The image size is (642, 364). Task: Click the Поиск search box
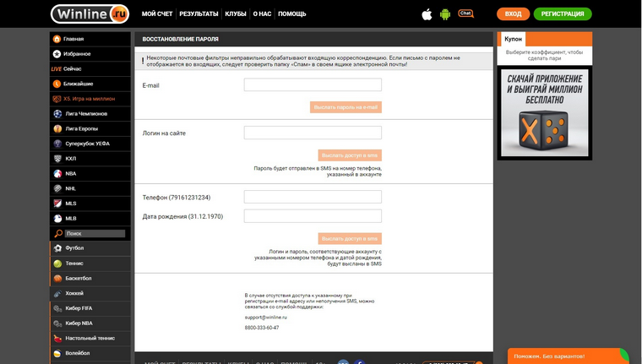(x=95, y=233)
